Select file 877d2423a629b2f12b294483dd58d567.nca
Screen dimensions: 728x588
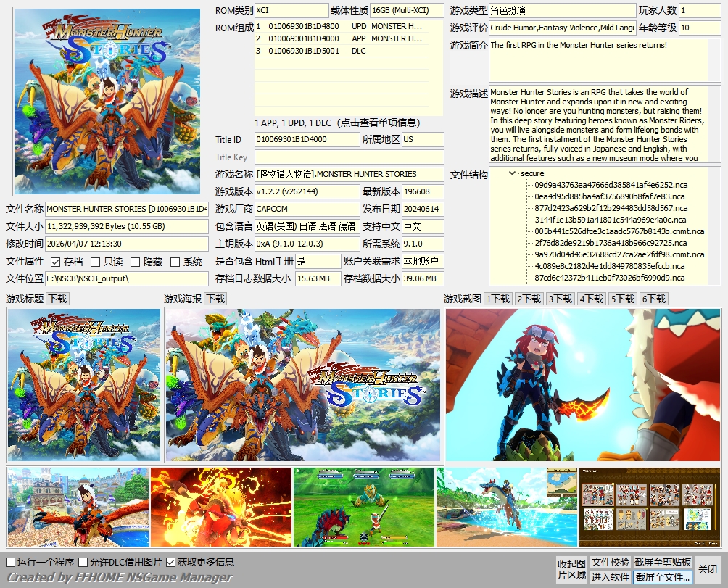(x=611, y=208)
